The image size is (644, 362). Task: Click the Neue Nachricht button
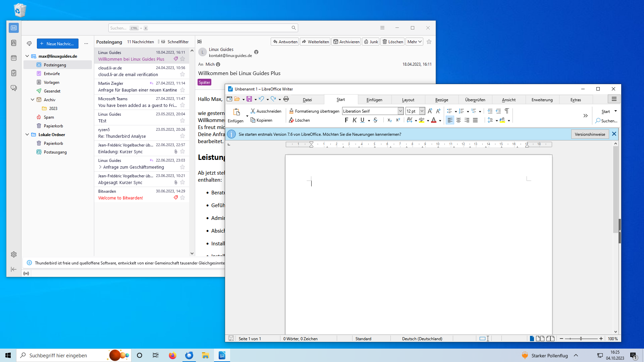click(x=58, y=44)
